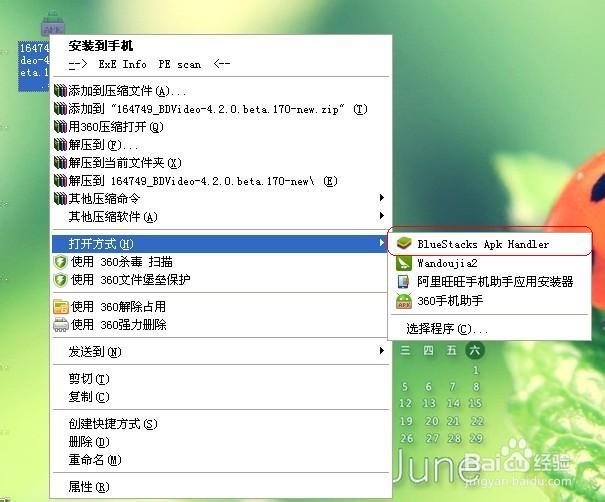605x502 pixels.
Task: Click the archive icon beside 添加到压缩文件(A)
Action: click(60, 91)
